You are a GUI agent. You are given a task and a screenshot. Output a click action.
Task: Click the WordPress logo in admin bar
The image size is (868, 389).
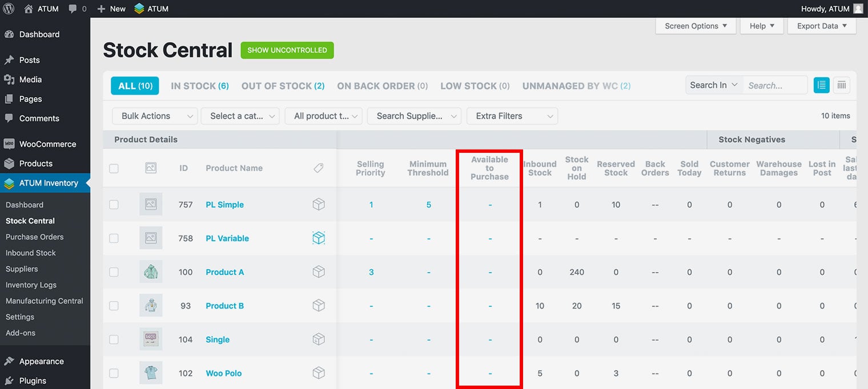point(9,9)
